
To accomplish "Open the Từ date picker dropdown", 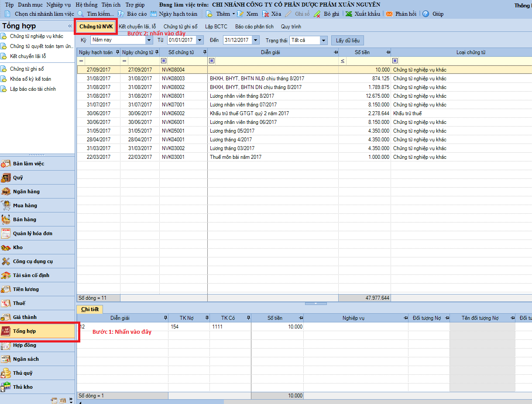I will click(200, 40).
